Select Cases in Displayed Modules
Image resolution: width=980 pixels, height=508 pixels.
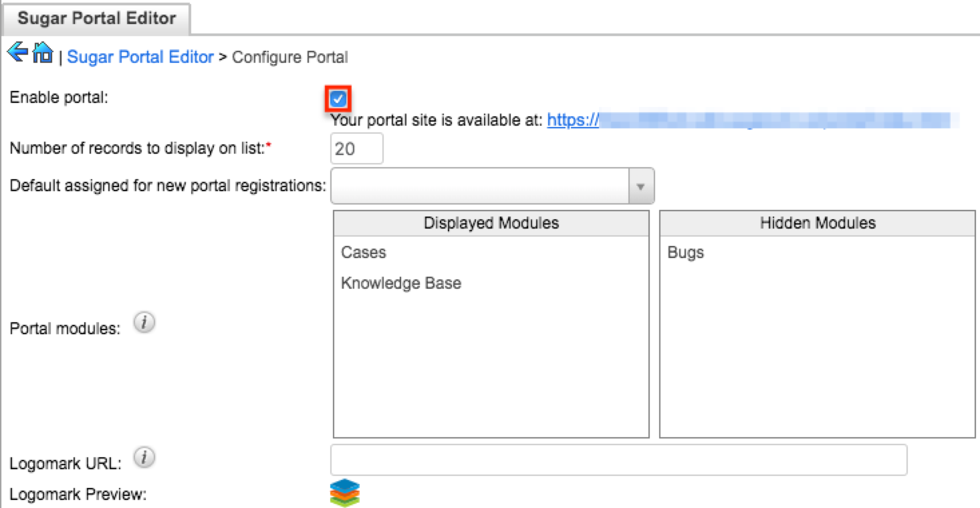tap(364, 253)
